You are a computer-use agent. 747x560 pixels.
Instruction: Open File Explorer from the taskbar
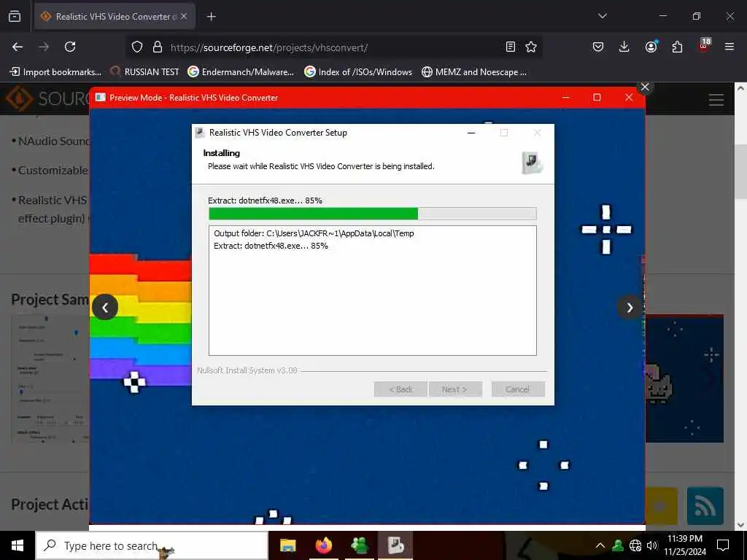coord(287,545)
